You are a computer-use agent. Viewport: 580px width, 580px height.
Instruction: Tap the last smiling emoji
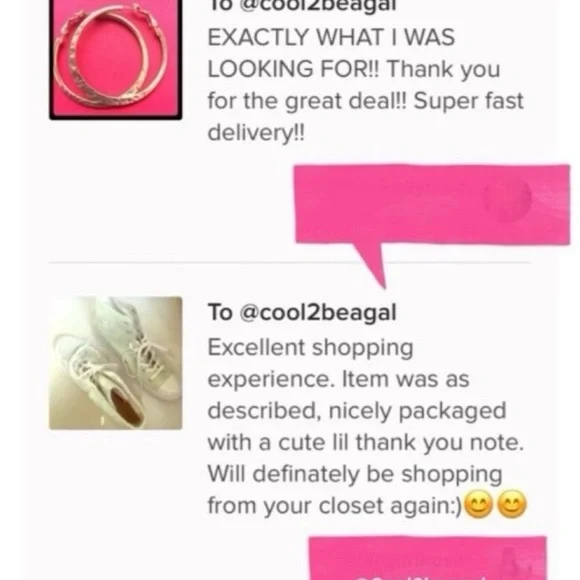coord(512,504)
